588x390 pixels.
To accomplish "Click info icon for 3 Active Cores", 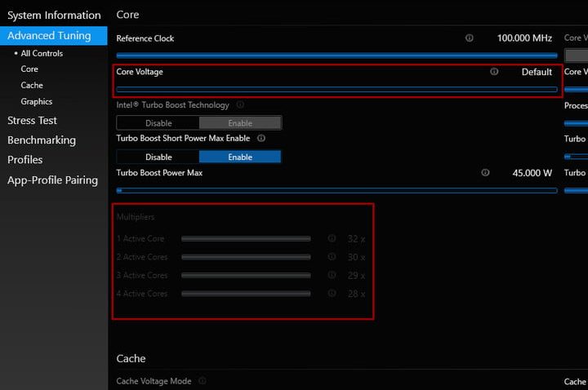I will (332, 275).
